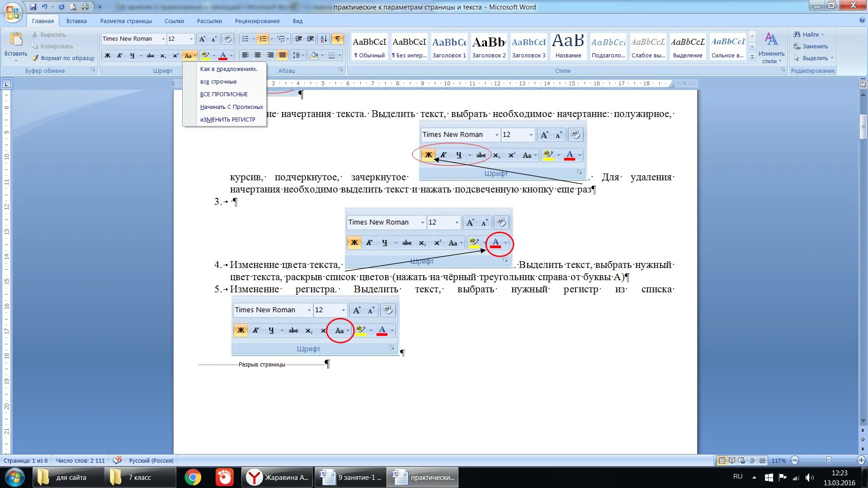
Task: Click the Strikethrough text icon
Action: tap(150, 55)
